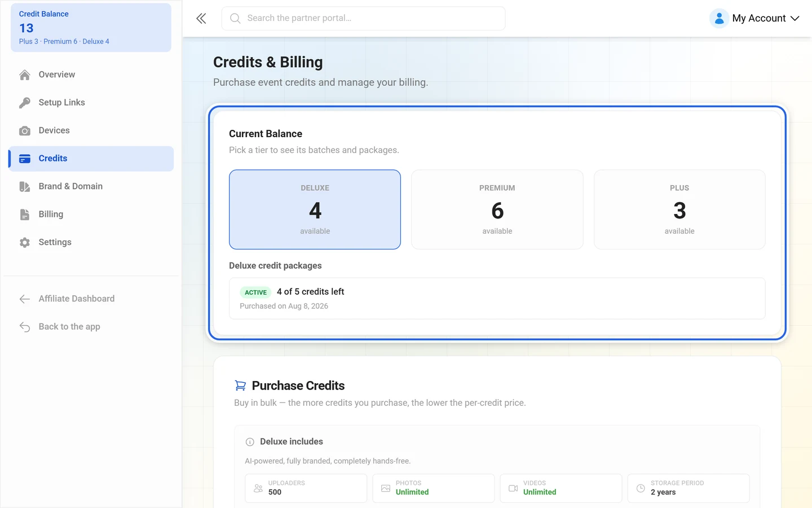Viewport: 812px width, 508px height.
Task: Select the Plus tier card
Action: coord(679,209)
